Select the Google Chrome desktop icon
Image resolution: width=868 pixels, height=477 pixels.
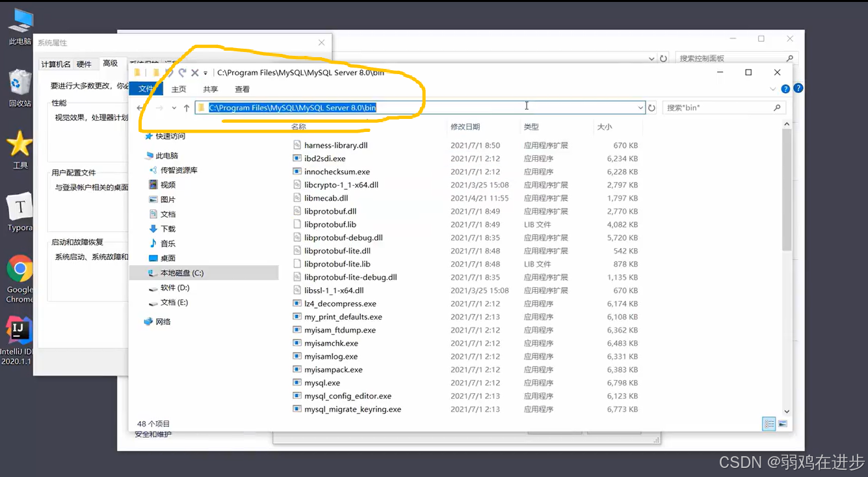click(x=20, y=279)
